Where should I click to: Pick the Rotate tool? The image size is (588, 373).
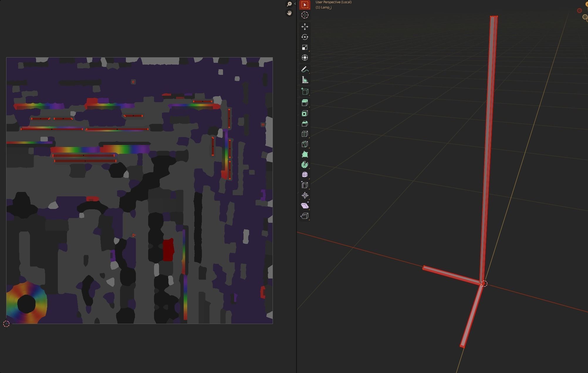click(x=305, y=37)
